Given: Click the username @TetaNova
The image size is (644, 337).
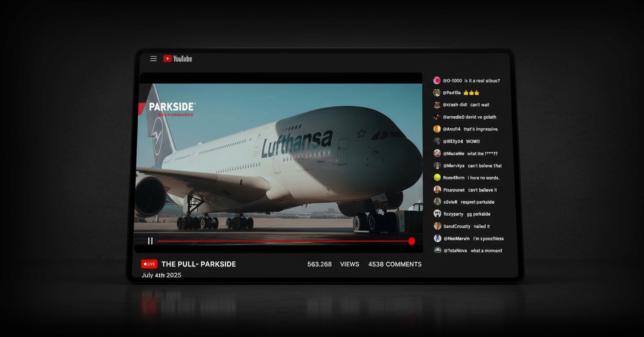Looking at the screenshot, I should pyautogui.click(x=455, y=250).
